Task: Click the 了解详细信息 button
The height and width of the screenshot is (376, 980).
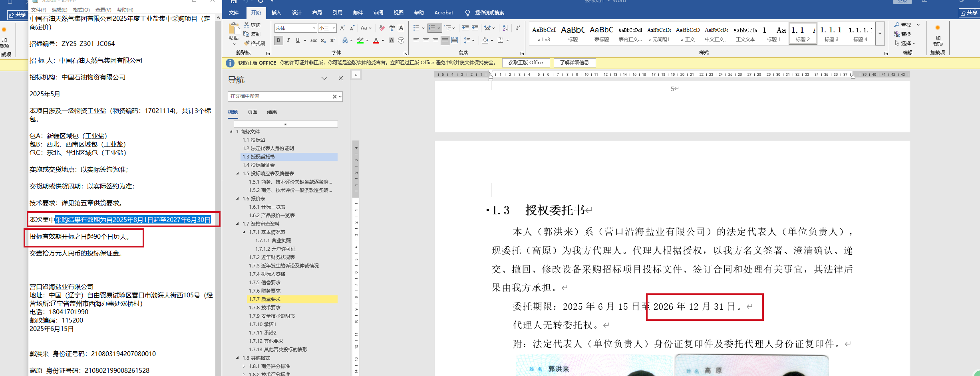Action: (574, 63)
